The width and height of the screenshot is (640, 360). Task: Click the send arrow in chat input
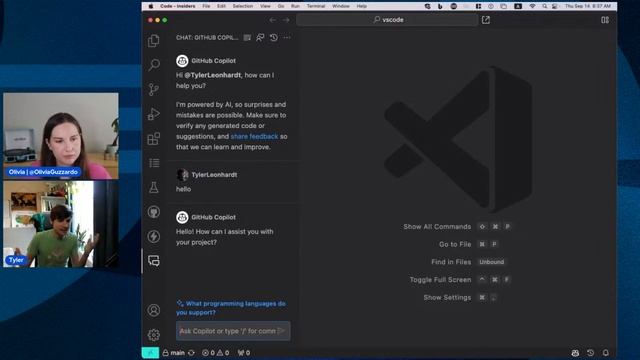point(281,331)
